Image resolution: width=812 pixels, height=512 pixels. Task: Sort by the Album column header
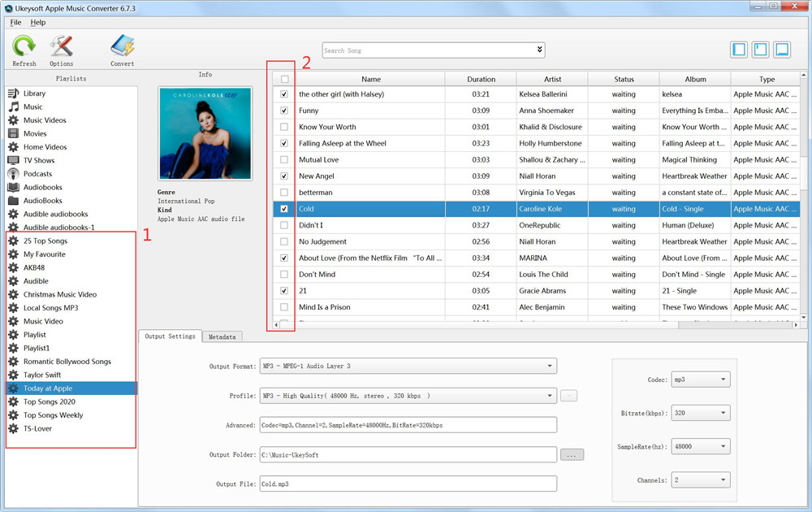pos(696,80)
